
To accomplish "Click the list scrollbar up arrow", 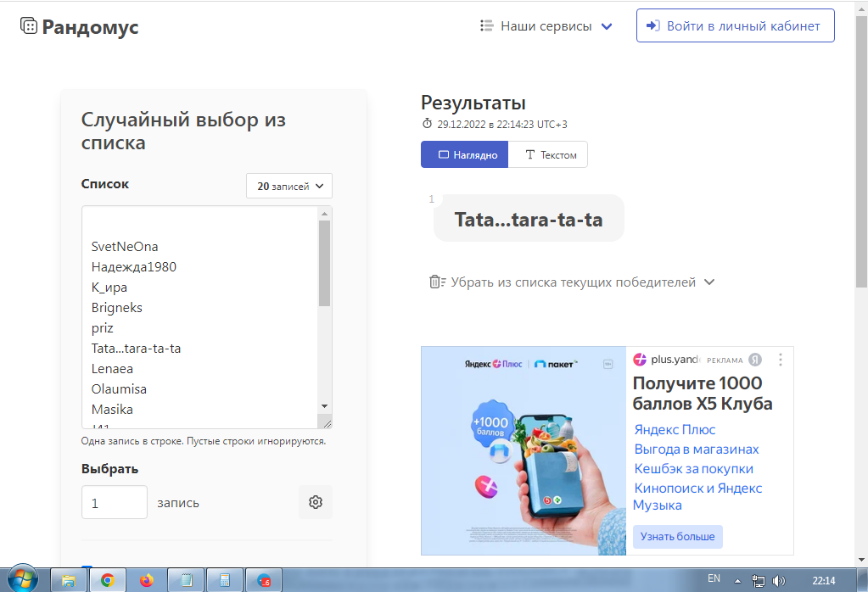I will (324, 213).
